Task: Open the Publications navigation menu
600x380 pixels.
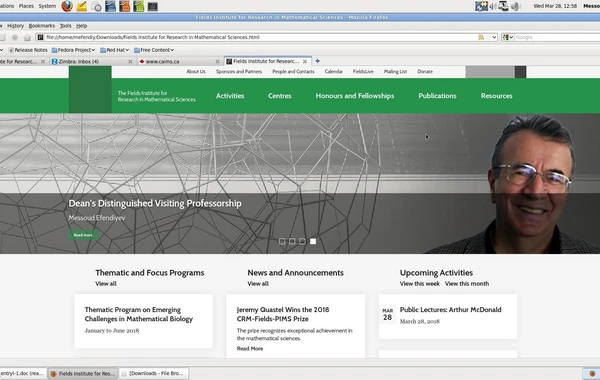Action: coord(437,96)
